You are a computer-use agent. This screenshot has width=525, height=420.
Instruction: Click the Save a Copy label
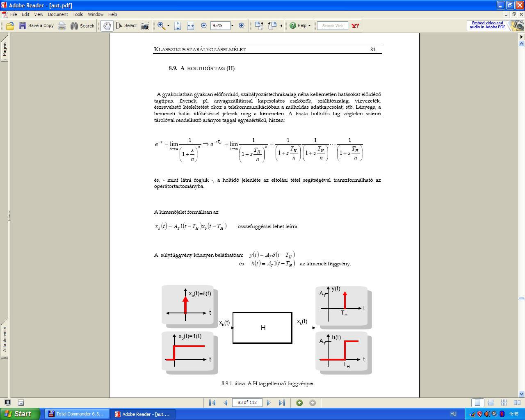pos(41,25)
